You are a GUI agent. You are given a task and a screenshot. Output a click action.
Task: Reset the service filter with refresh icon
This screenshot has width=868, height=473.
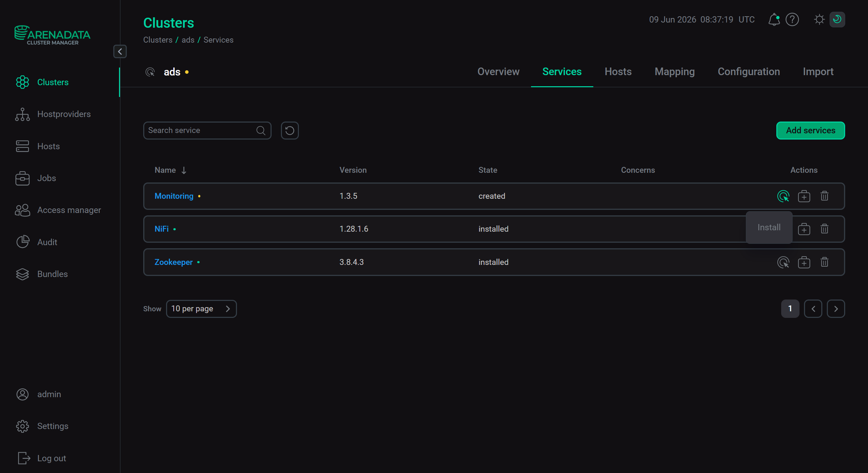point(290,131)
